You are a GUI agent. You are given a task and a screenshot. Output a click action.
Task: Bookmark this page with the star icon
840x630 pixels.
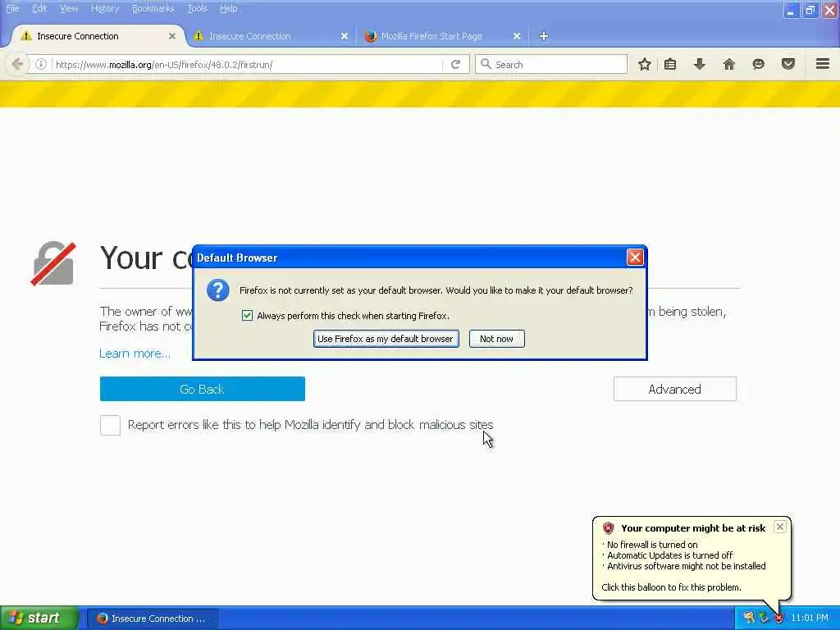click(645, 64)
